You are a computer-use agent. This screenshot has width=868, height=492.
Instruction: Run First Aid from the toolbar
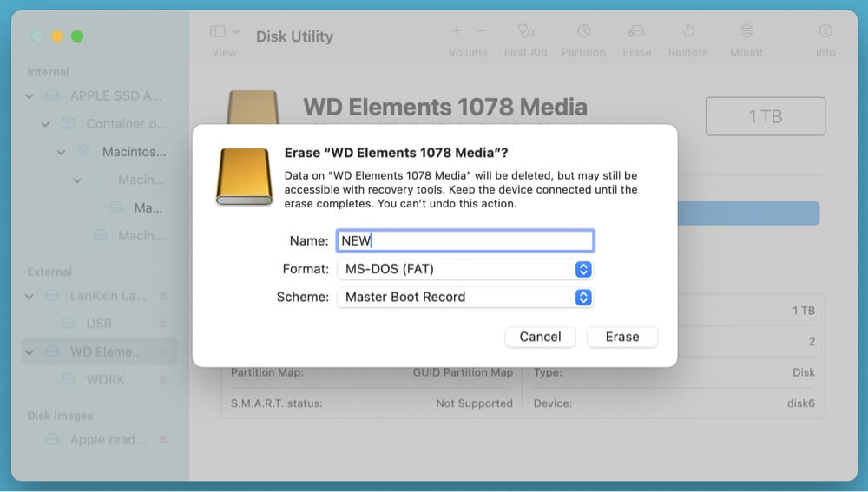(x=525, y=31)
